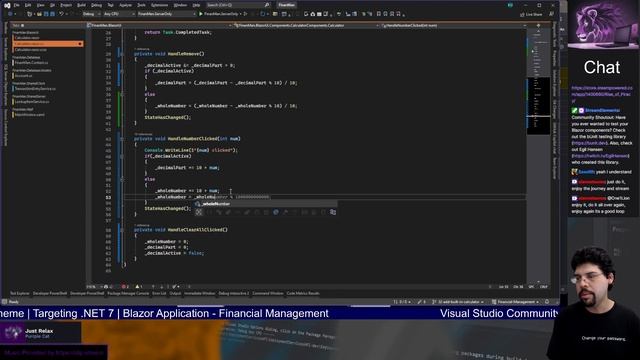Open the add-built-in-calculator branch selector

pyautogui.click(x=458, y=302)
